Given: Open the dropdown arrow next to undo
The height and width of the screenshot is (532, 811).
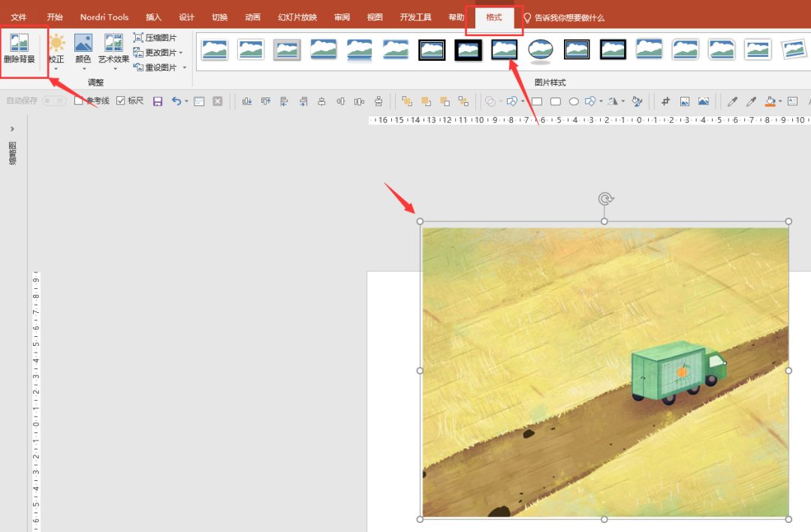Looking at the screenshot, I should click(x=186, y=101).
